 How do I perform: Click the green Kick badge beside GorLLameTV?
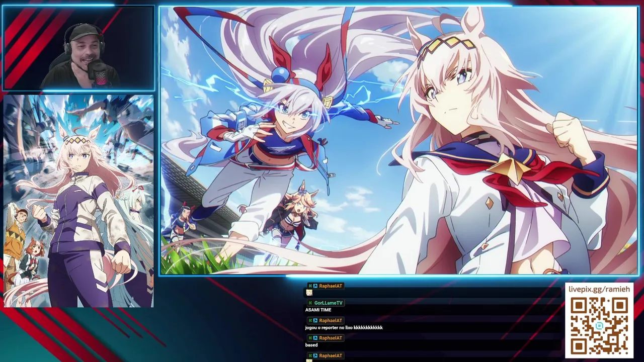(310, 303)
